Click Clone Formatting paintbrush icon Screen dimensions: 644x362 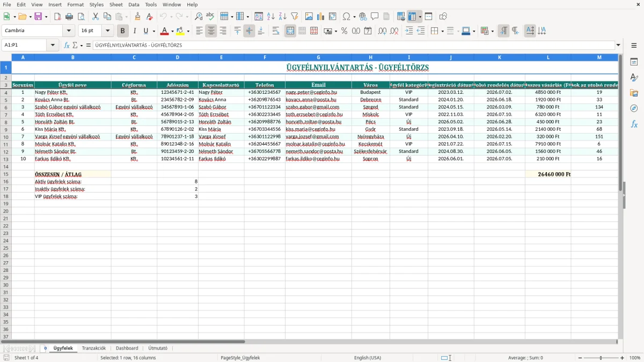coord(138,17)
